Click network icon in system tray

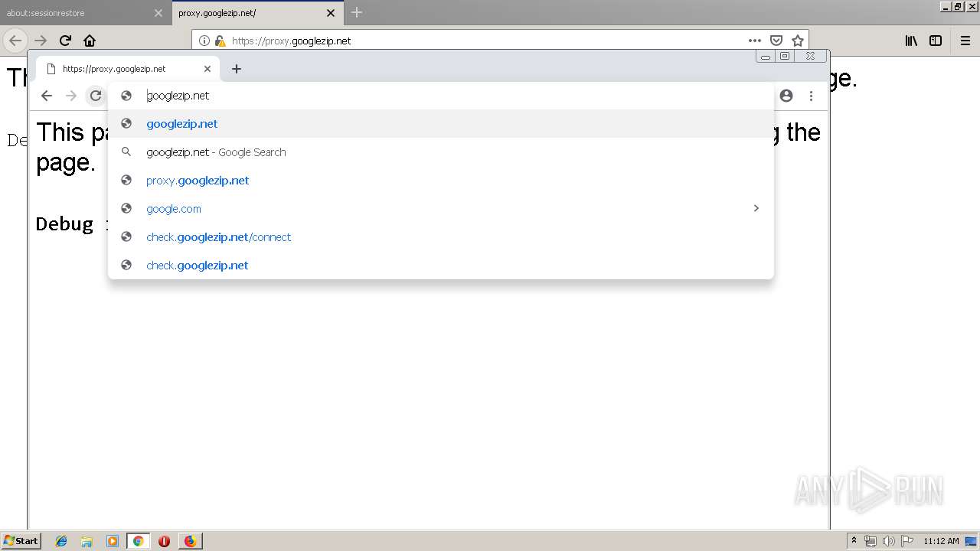tap(871, 541)
